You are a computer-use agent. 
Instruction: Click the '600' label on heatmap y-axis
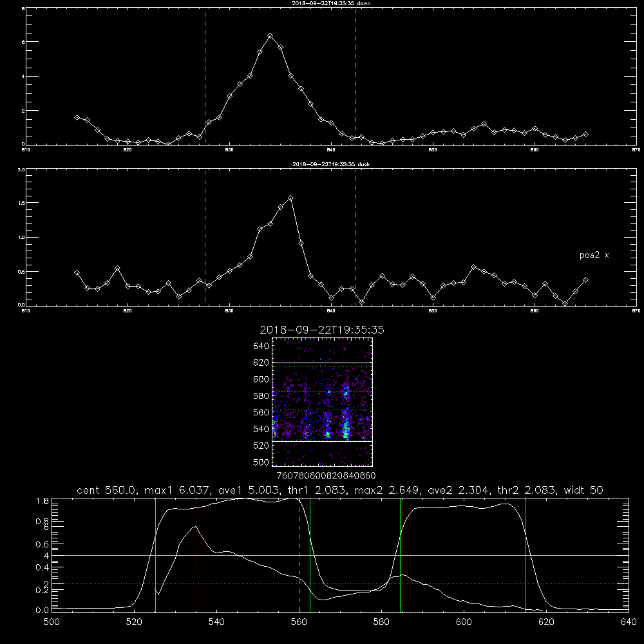pyautogui.click(x=261, y=379)
